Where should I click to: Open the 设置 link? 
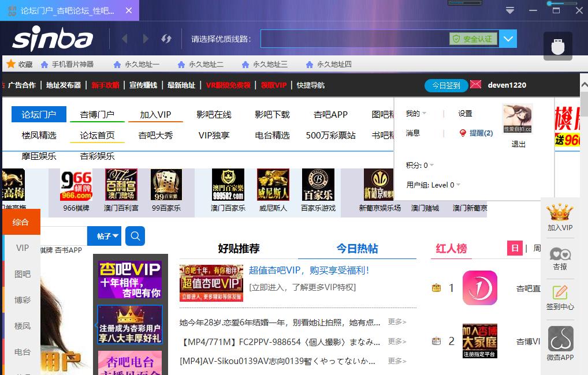coord(465,113)
